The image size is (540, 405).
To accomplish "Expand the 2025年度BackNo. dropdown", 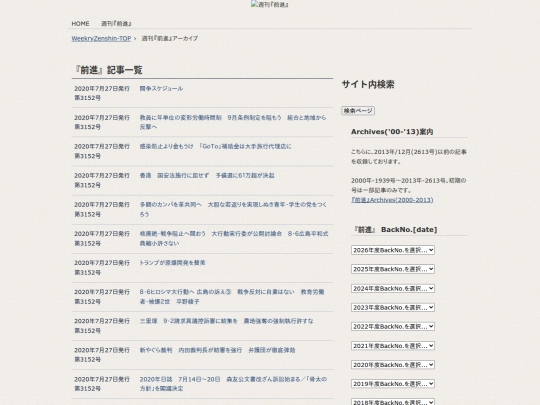I will (393, 269).
